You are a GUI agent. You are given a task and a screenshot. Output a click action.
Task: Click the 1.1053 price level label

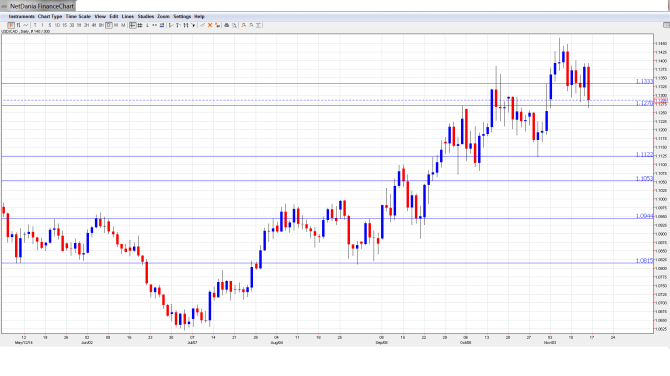644,178
